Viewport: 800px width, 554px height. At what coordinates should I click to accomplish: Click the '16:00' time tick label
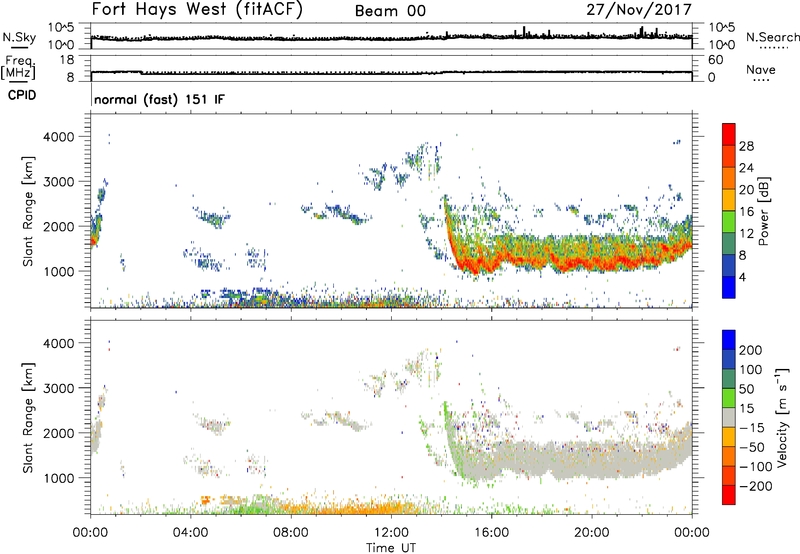click(x=491, y=533)
